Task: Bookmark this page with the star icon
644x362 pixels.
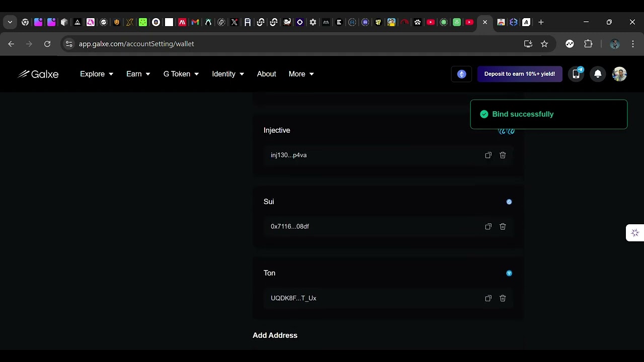Action: 544,44
